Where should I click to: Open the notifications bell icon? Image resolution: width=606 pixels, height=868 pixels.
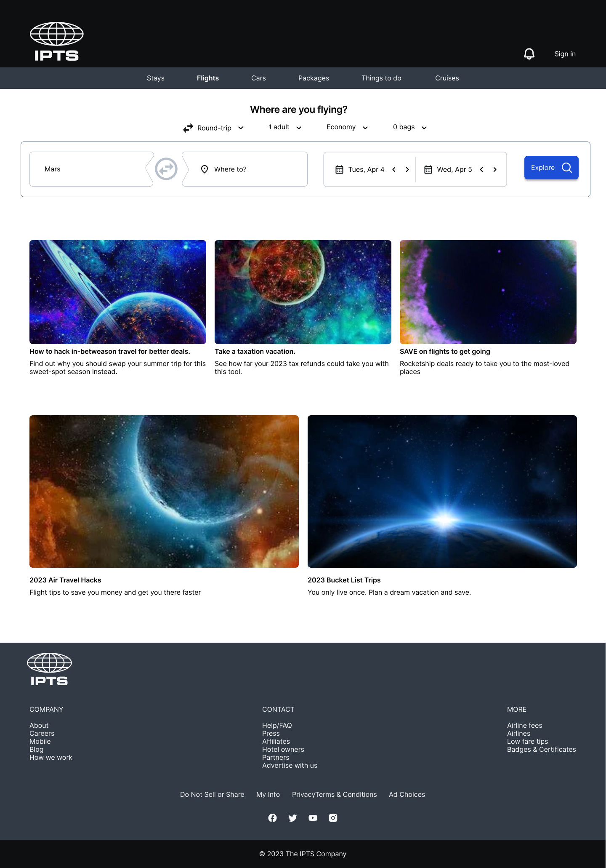529,54
